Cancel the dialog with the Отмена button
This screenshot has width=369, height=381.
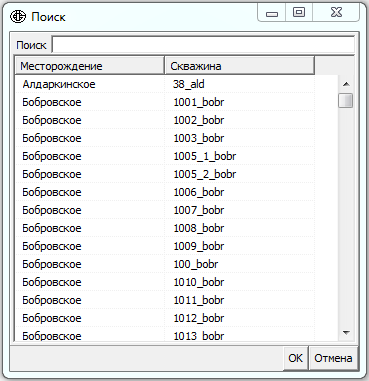[333, 358]
